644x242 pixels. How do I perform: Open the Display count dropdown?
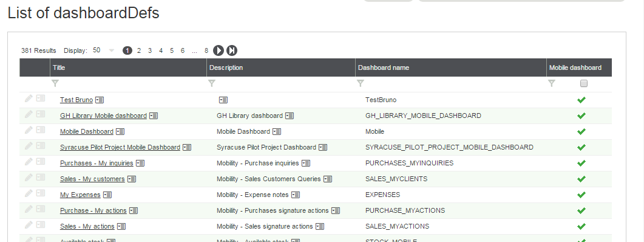[x=111, y=50]
